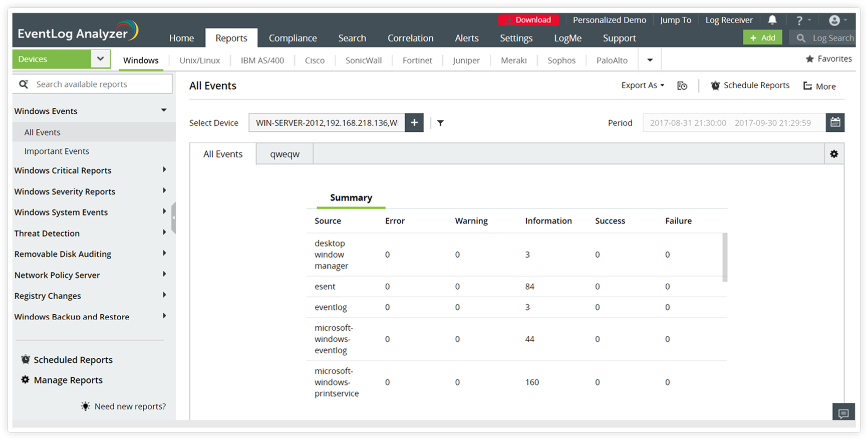The width and height of the screenshot is (868, 440).
Task: Open the Log Receiver link
Action: (x=729, y=20)
